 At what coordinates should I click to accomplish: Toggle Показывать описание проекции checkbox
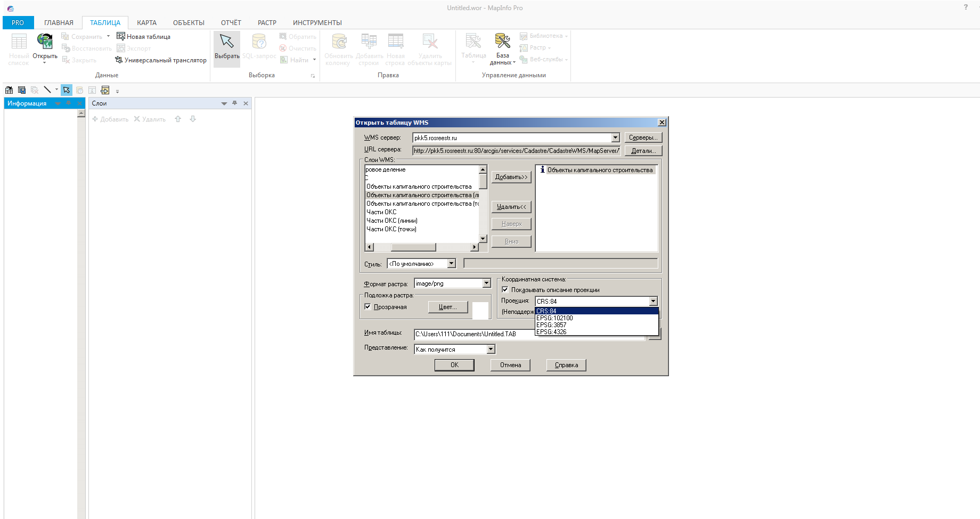[x=505, y=290]
